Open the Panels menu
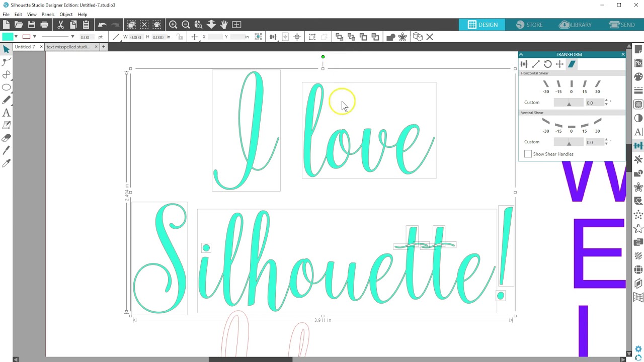This screenshot has height=362, width=644. 48,15
